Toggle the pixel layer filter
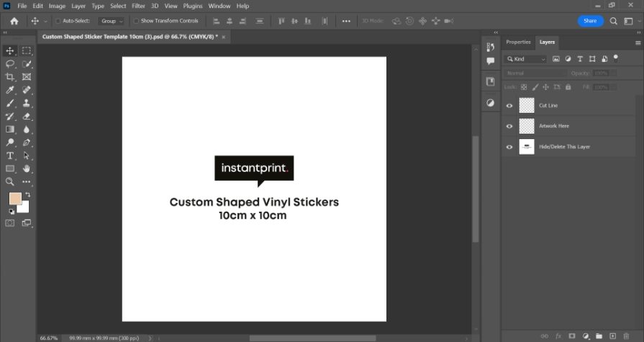This screenshot has width=644, height=342. [555, 59]
